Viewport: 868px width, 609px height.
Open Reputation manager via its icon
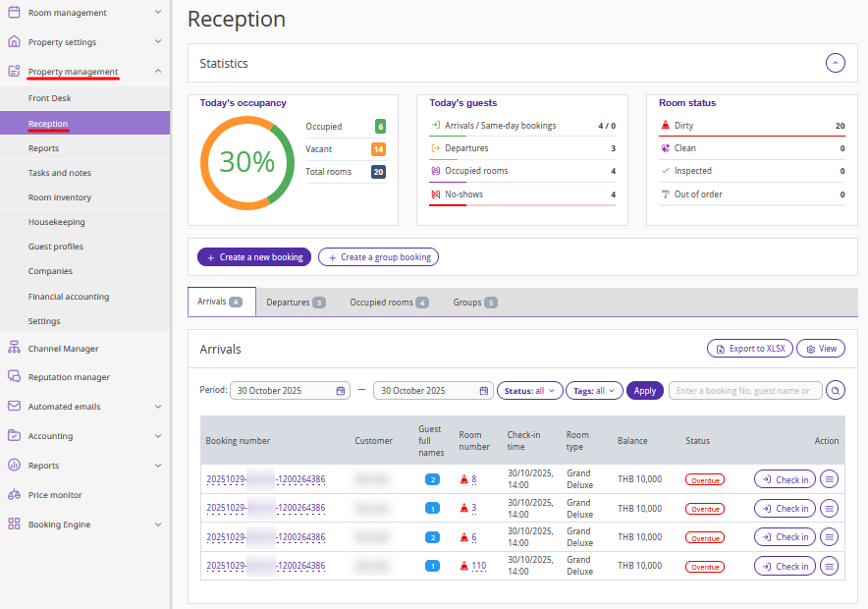click(14, 377)
